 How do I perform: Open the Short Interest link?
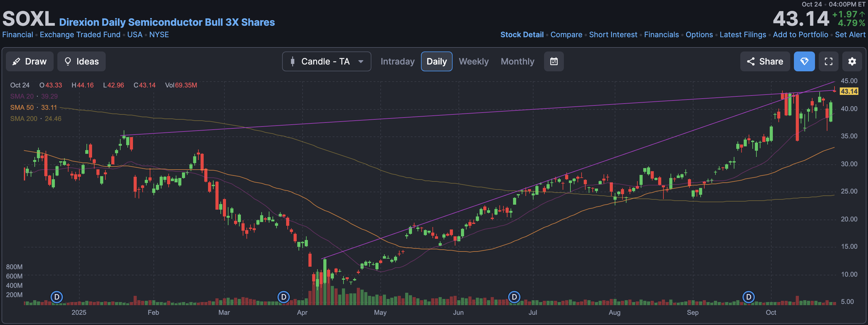613,35
